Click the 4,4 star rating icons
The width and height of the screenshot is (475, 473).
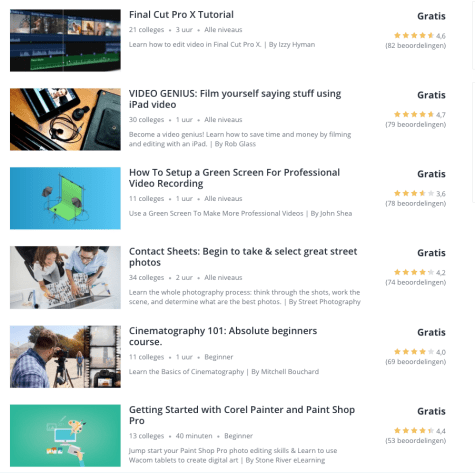pos(414,431)
